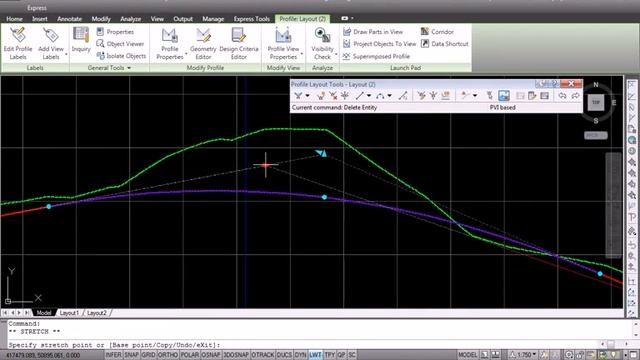The height and width of the screenshot is (360, 640).
Task: Expand curve tool dropdown arrow
Action: click(389, 96)
